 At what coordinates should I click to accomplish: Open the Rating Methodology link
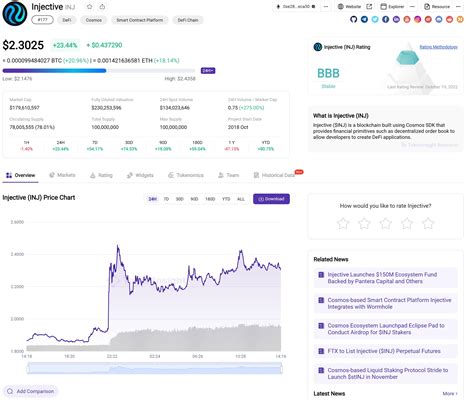pos(438,47)
